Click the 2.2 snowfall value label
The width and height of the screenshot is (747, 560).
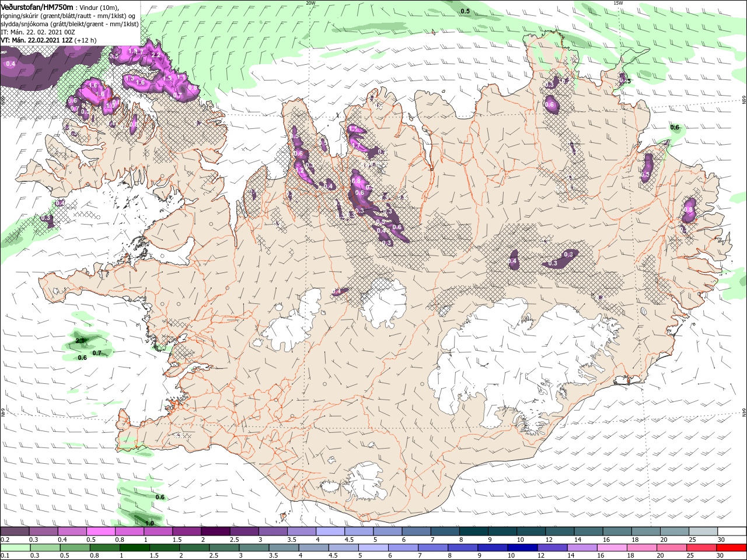point(156,54)
